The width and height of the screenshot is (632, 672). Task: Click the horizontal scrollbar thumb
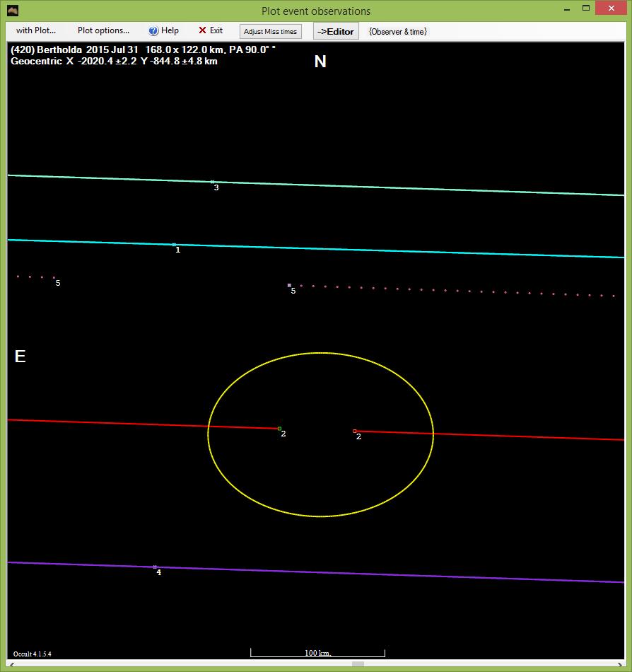point(358,664)
